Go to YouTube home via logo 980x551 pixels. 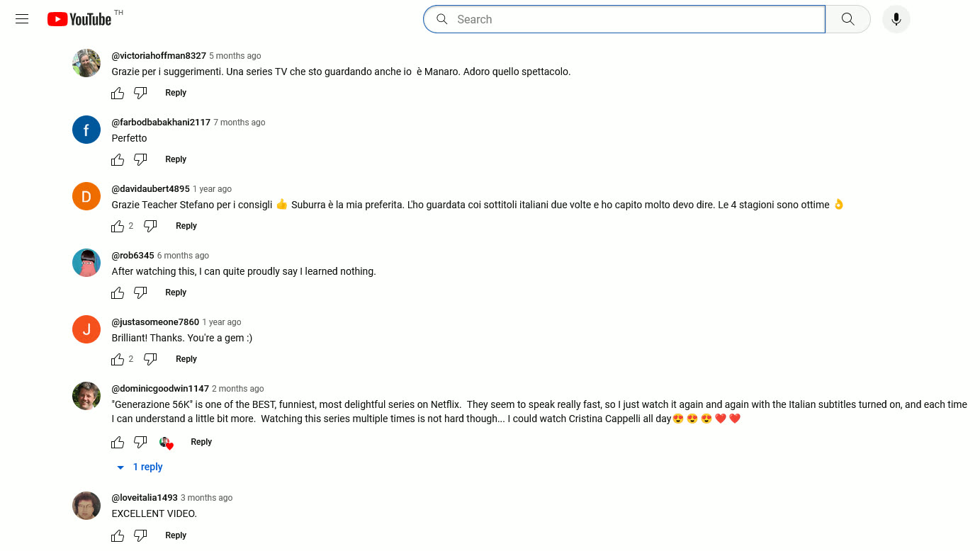point(79,19)
